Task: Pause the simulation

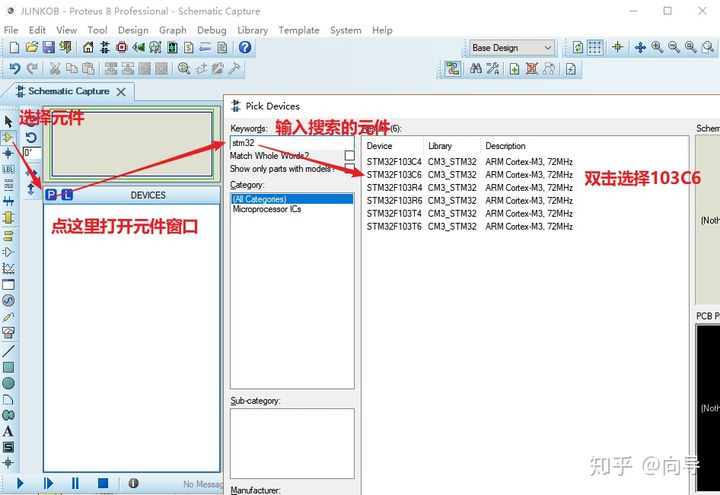Action: [75, 483]
